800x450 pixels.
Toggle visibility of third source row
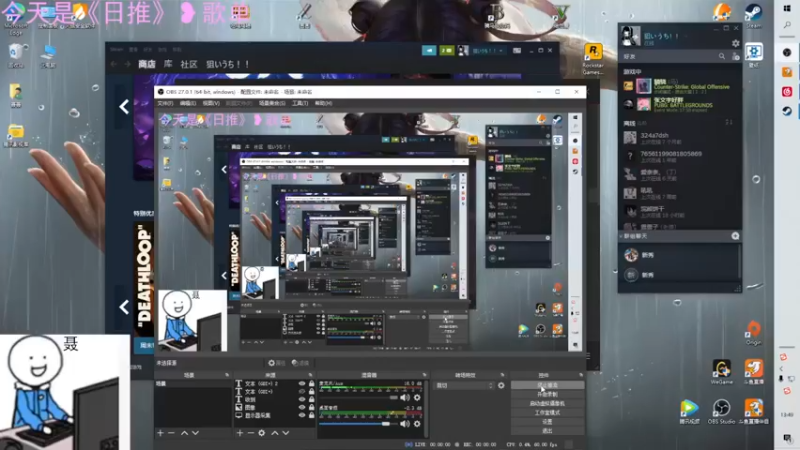(302, 399)
